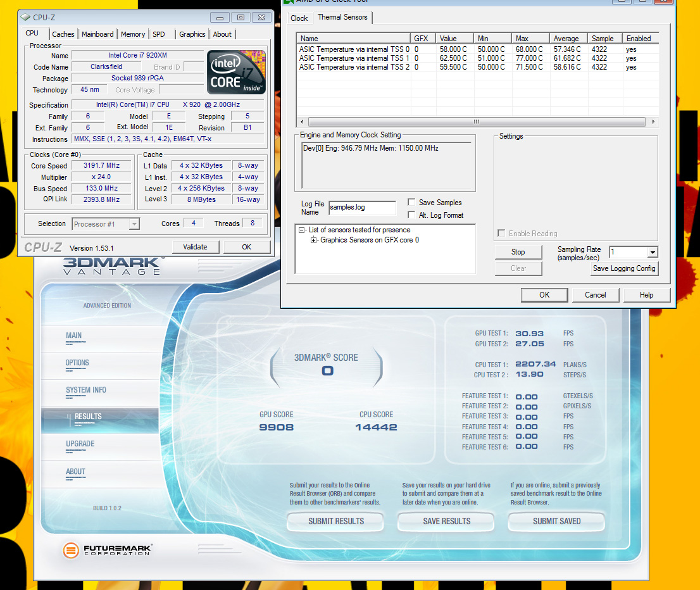Select ASIC Temperature via internal TSS 1 row
700x590 pixels.
(478, 58)
